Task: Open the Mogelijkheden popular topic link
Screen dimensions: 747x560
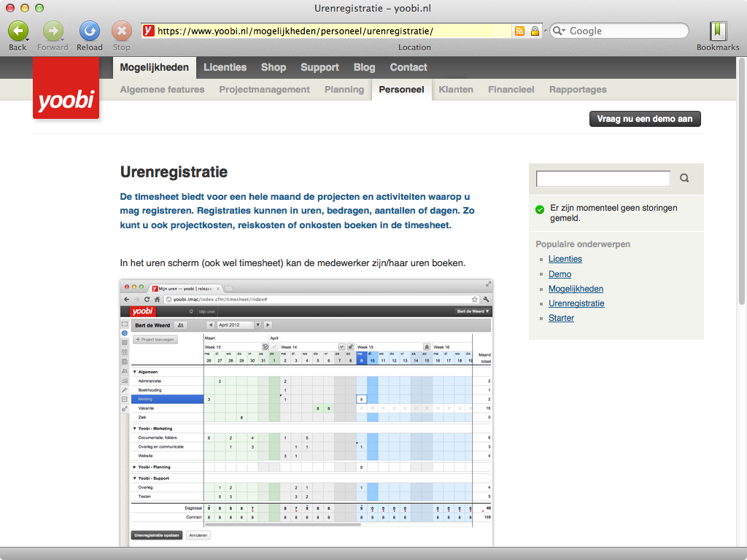Action: [576, 289]
